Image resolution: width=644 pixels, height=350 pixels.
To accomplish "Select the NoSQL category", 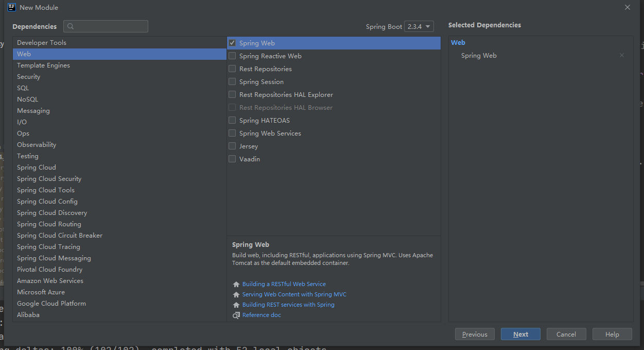I will point(119,99).
